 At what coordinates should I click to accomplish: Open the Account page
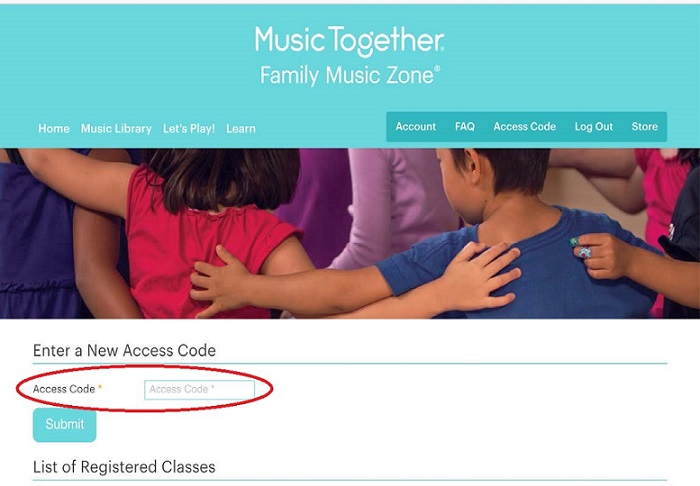click(415, 127)
